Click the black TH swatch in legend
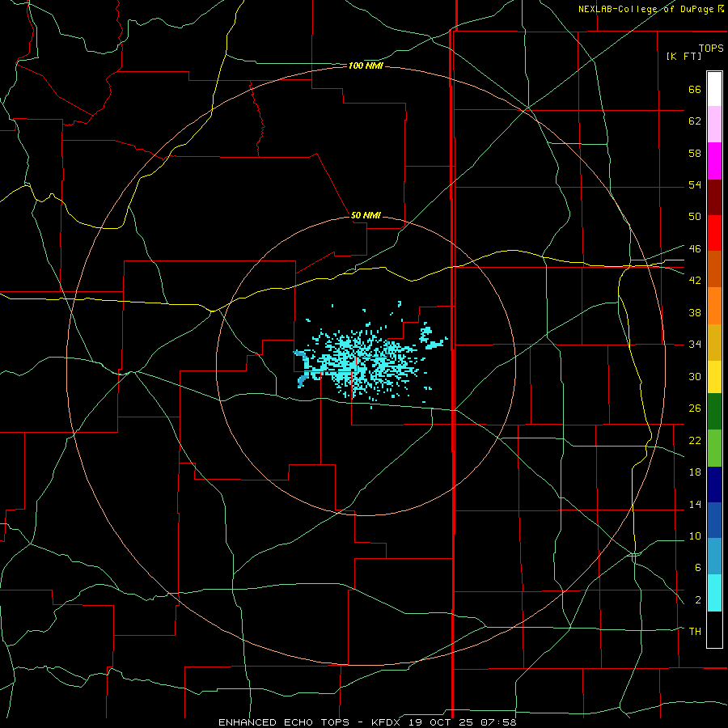728x728 pixels. 714,629
